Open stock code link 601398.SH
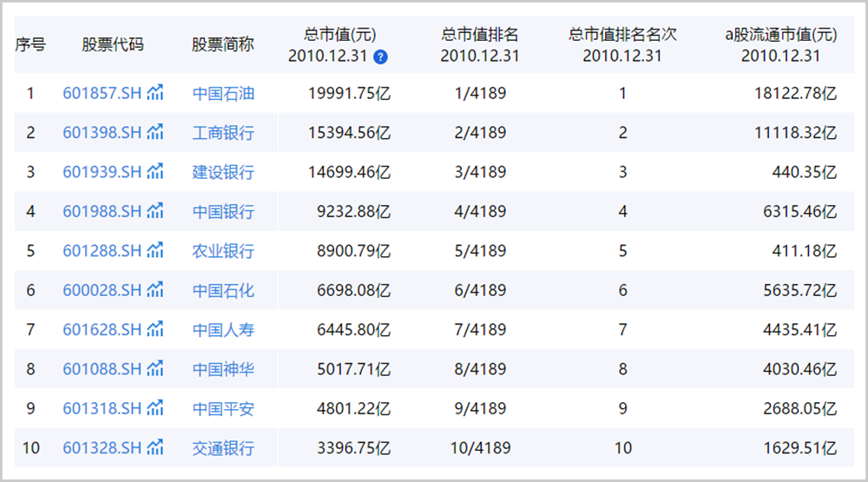 coord(102,132)
